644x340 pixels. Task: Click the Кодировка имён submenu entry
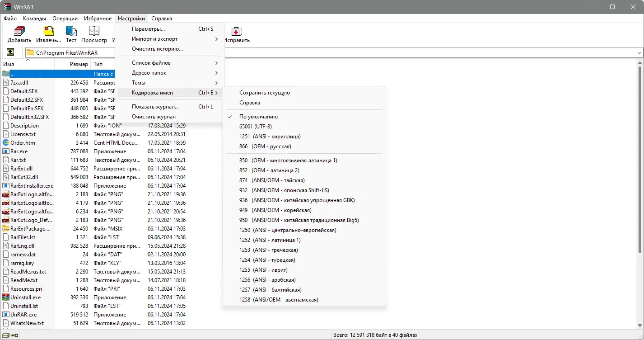(170, 93)
